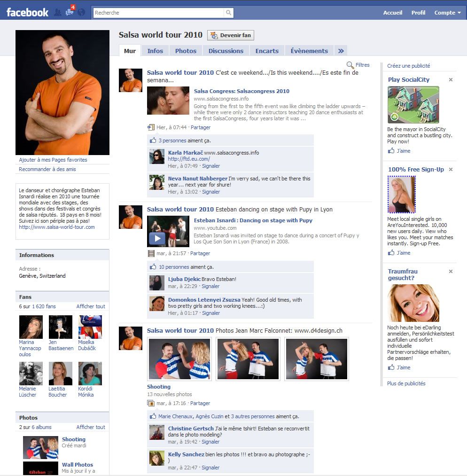Viewport: 467px width, 476px height.
Task: Click the facebook logo
Action: [x=27, y=12]
